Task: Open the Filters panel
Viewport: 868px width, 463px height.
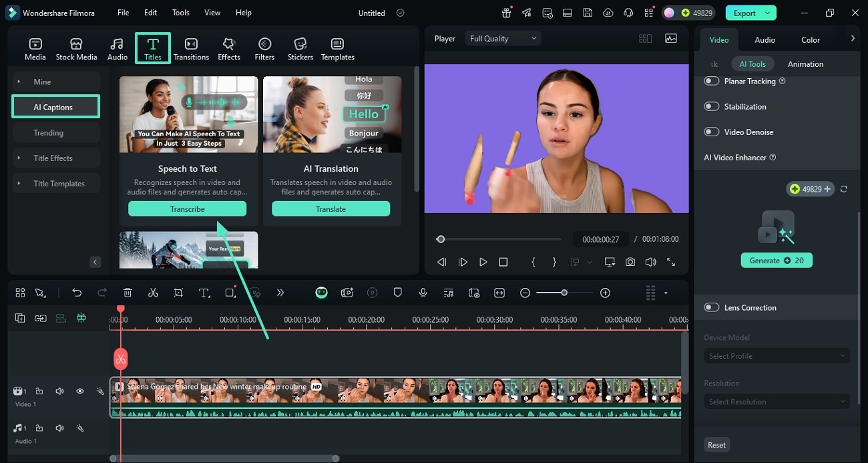Action: (x=264, y=49)
